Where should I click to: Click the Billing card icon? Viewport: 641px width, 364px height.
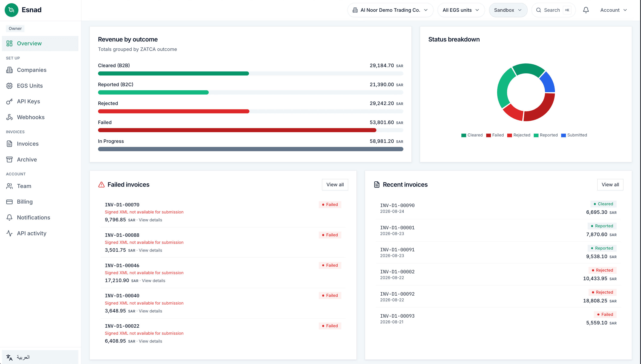click(x=9, y=202)
